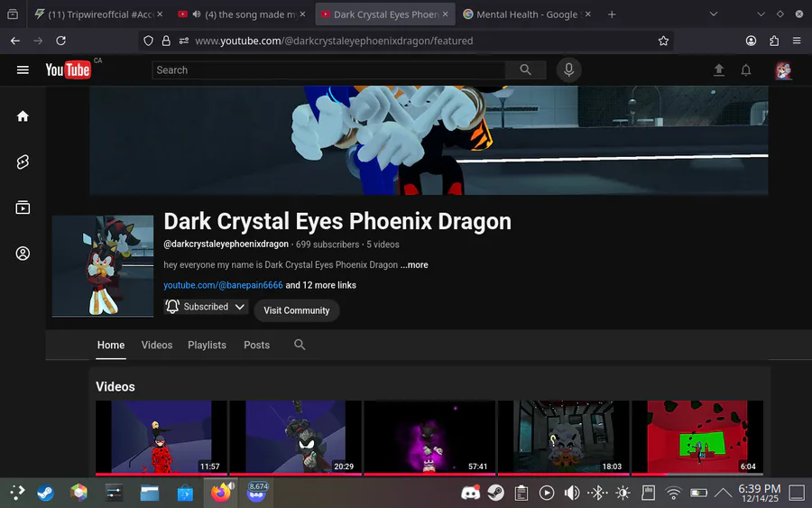
Task: Click the browser address bar URL
Action: (334, 41)
